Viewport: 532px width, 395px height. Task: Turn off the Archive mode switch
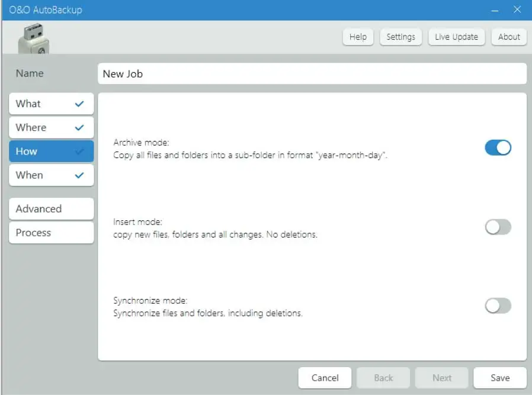498,148
